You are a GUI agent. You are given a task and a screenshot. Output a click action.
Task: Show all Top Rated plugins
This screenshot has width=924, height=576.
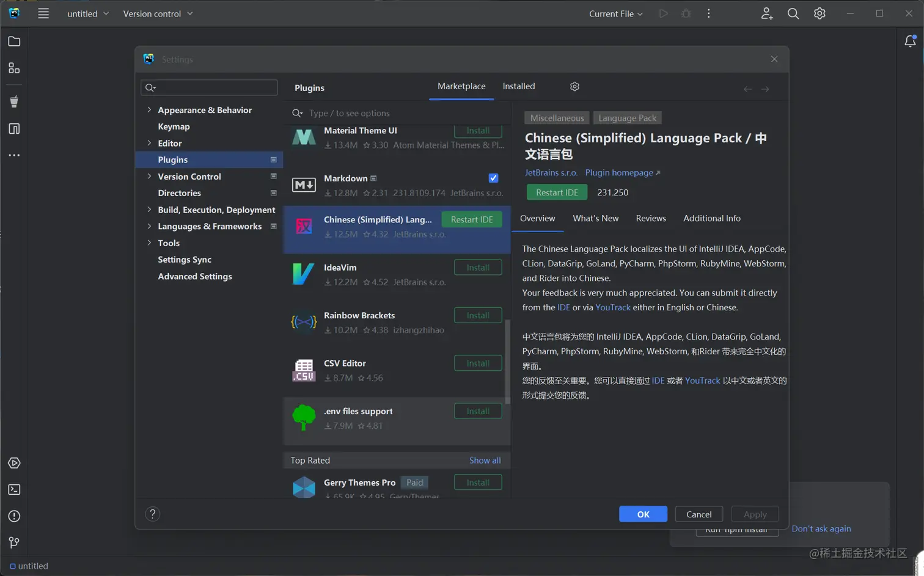coord(485,461)
